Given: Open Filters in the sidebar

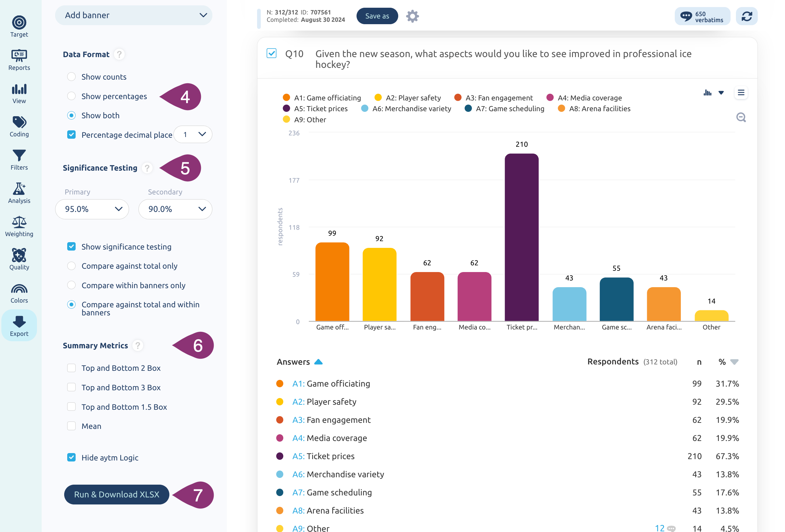Looking at the screenshot, I should [x=19, y=159].
